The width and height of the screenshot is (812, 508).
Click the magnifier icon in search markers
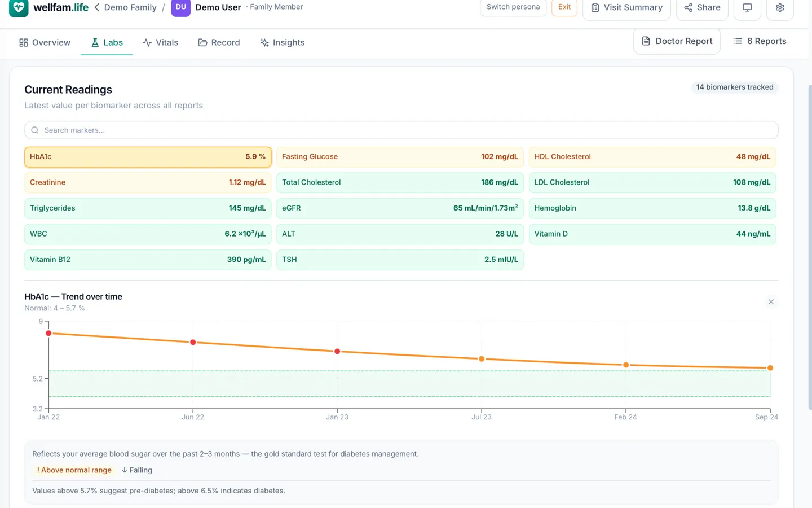pos(35,130)
